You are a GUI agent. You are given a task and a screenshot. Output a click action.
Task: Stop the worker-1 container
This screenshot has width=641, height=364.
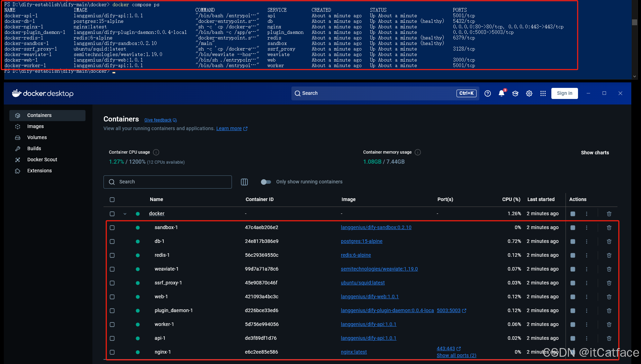573,325
